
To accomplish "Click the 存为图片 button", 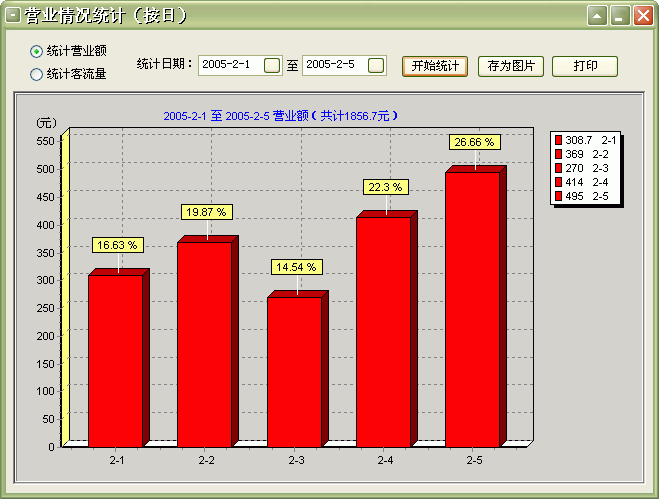I will point(510,66).
